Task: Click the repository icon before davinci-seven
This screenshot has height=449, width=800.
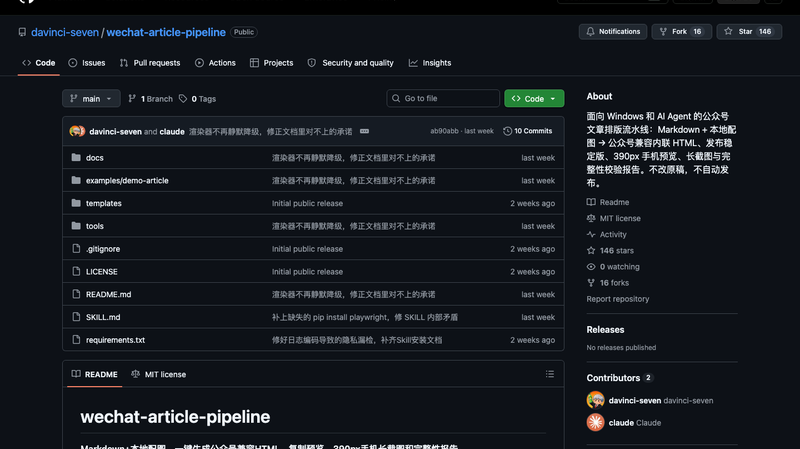Action: pos(22,32)
